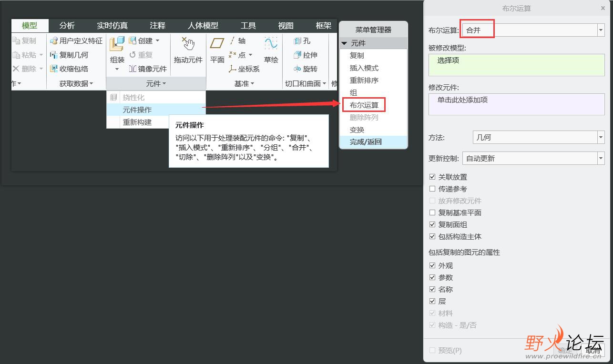This screenshot has height=364, width=613.
Task: Switch to the 注释 tab
Action: click(x=158, y=26)
